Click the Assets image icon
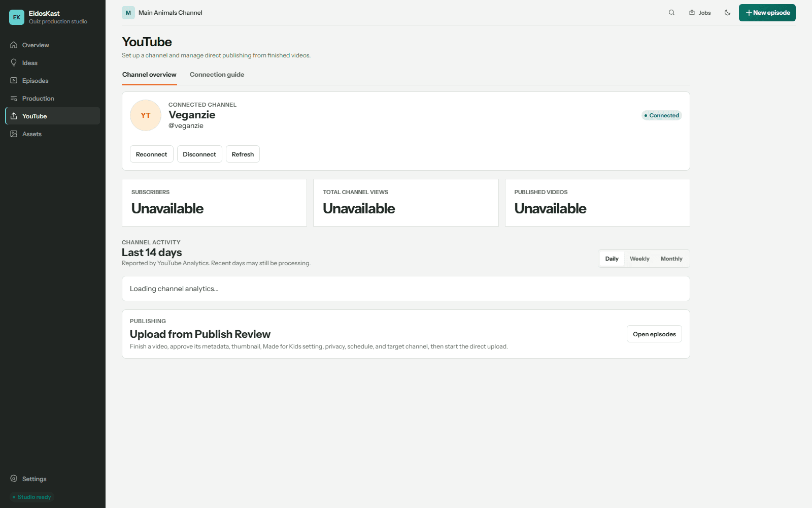Image resolution: width=812 pixels, height=508 pixels. coord(14,134)
